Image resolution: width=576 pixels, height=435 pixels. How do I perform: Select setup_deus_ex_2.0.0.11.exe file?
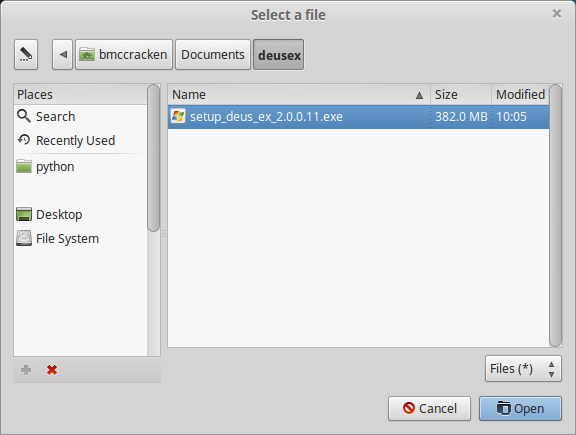coord(359,117)
